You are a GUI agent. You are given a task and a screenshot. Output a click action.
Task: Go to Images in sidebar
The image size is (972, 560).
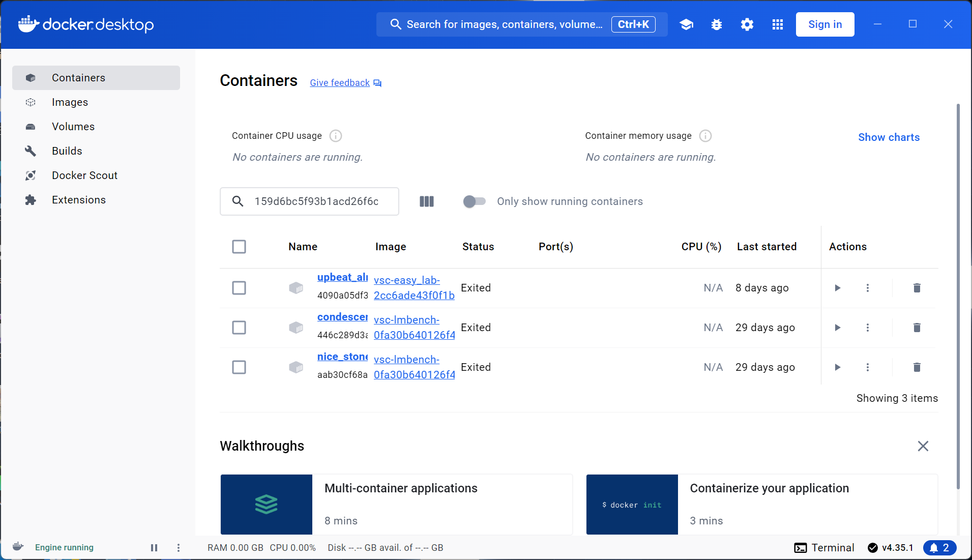click(96, 102)
